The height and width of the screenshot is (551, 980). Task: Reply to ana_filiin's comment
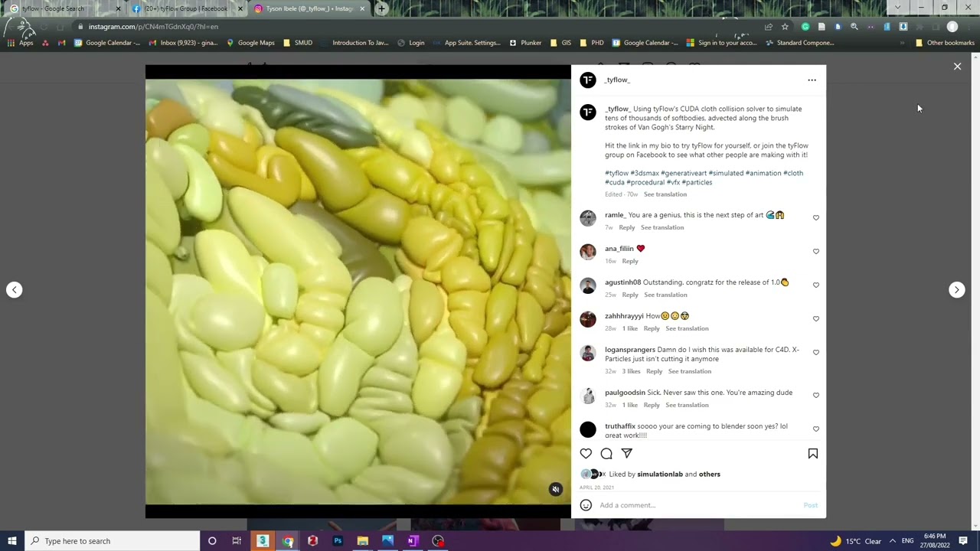click(630, 261)
